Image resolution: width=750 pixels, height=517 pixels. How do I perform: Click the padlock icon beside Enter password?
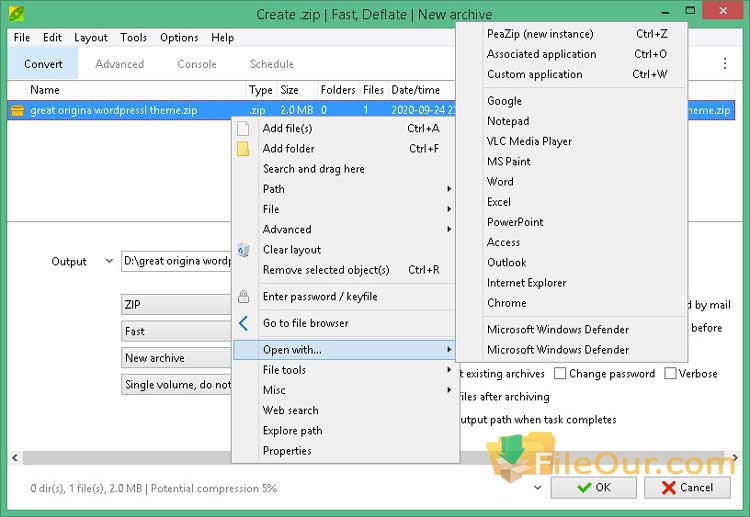[243, 297]
